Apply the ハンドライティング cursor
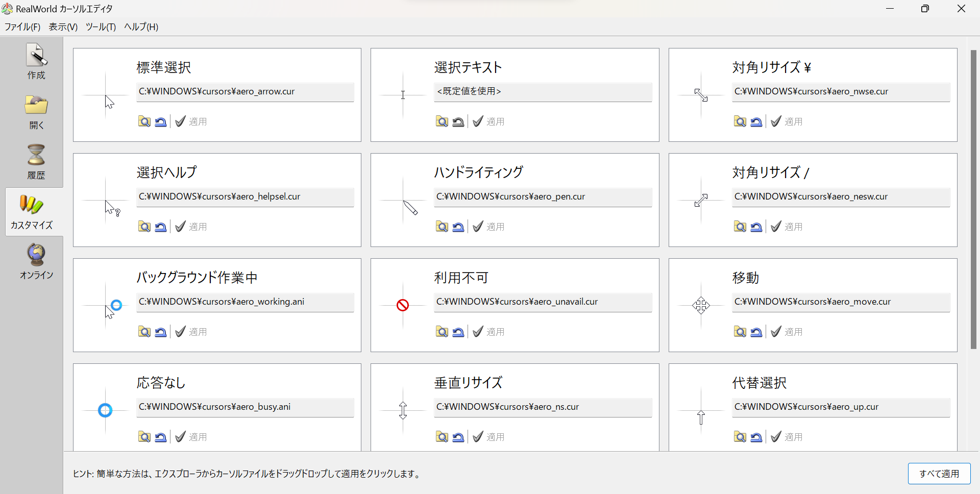The image size is (980, 494). pyautogui.click(x=489, y=227)
